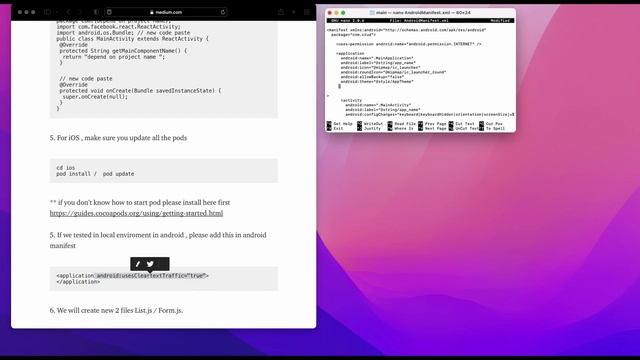Click the page icon in the address bar
Screen dimensions: 640x360
click(x=109, y=12)
